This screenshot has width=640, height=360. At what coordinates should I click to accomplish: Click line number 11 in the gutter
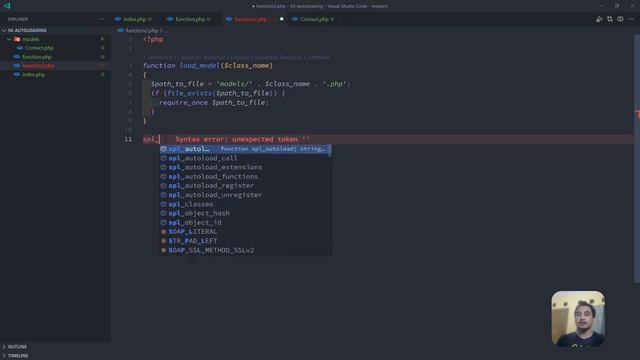pos(128,139)
